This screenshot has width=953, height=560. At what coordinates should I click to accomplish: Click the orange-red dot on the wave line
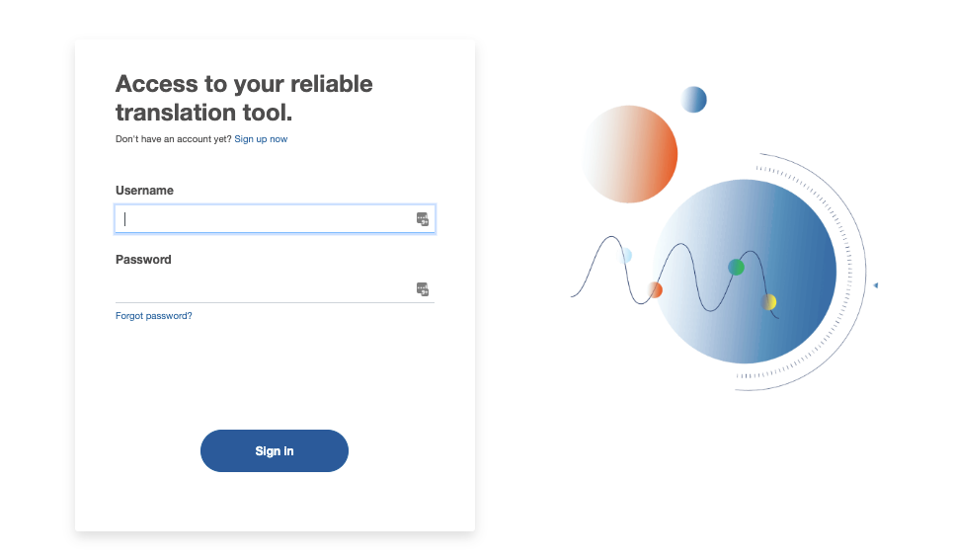[655, 290]
